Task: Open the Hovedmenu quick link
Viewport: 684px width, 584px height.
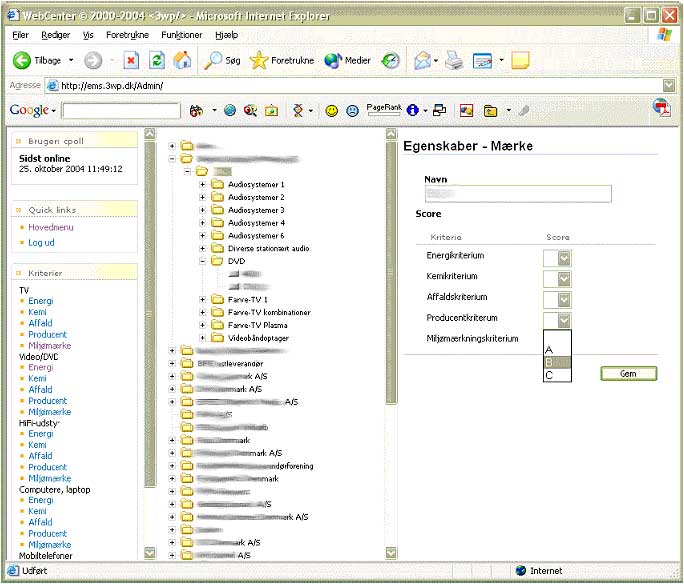Action: (51, 227)
